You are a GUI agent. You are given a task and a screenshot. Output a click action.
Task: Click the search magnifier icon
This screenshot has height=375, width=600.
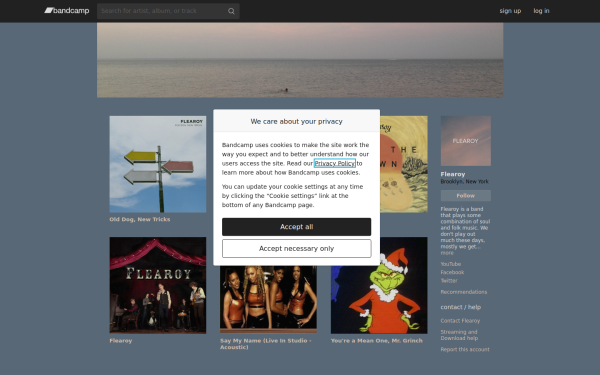coord(231,11)
